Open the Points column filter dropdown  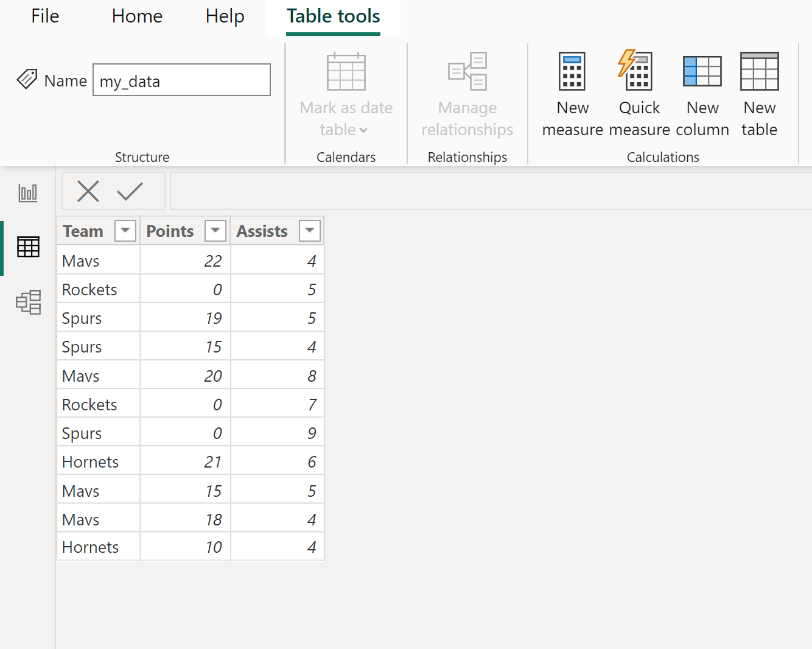click(215, 231)
